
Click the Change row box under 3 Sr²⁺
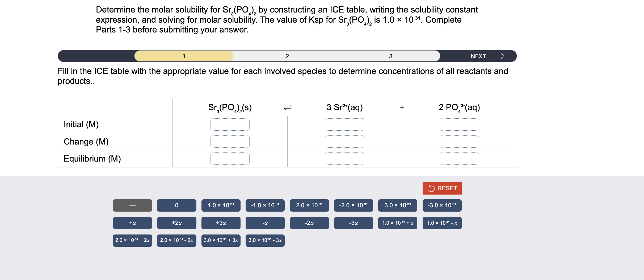point(344,141)
